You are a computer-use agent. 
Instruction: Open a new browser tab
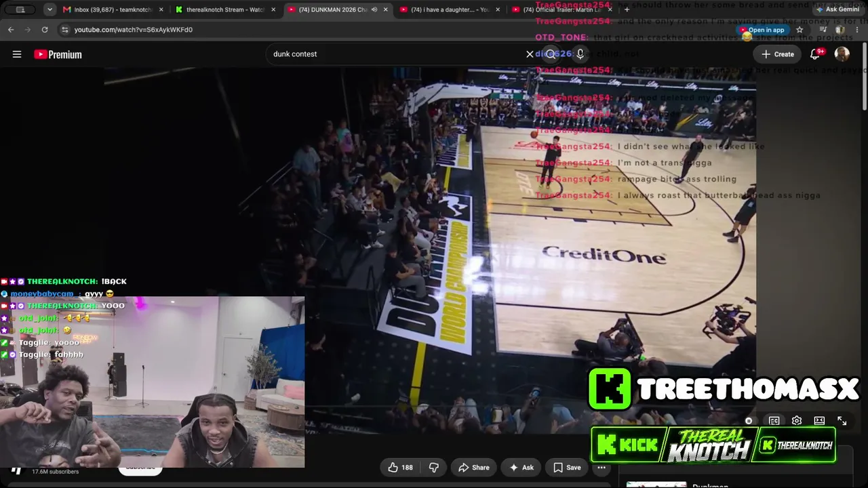(627, 9)
